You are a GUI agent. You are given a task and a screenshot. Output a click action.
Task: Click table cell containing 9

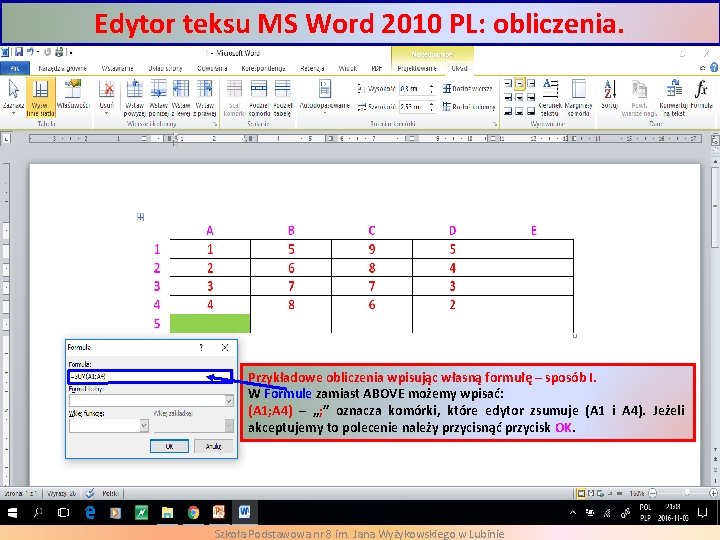372,249
